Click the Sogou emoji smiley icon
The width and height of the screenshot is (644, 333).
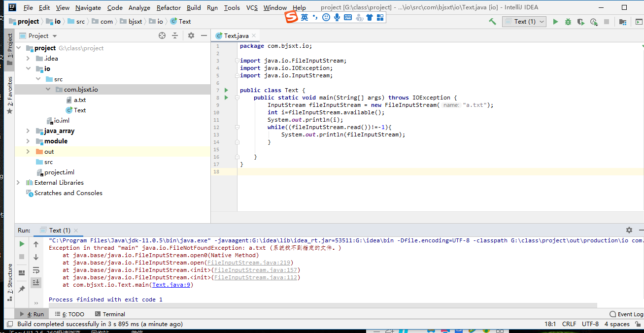click(x=326, y=17)
